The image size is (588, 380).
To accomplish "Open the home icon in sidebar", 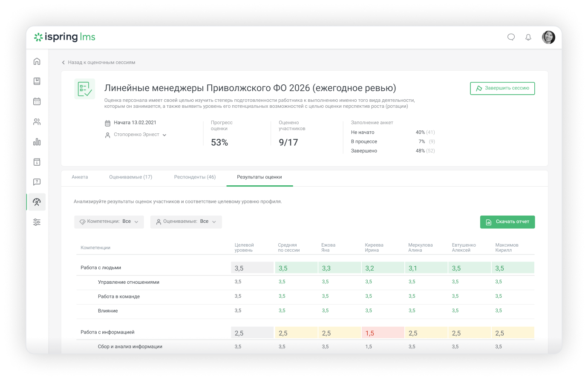I will click(x=37, y=61).
